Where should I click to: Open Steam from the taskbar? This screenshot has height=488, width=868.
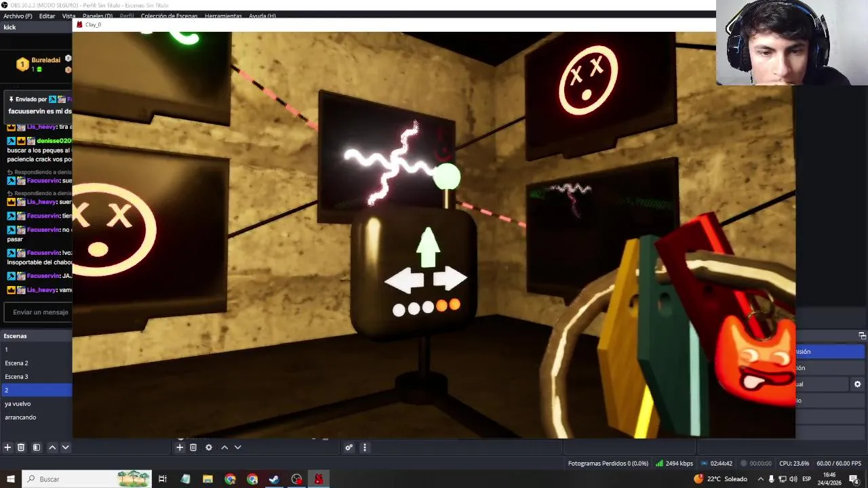point(274,479)
